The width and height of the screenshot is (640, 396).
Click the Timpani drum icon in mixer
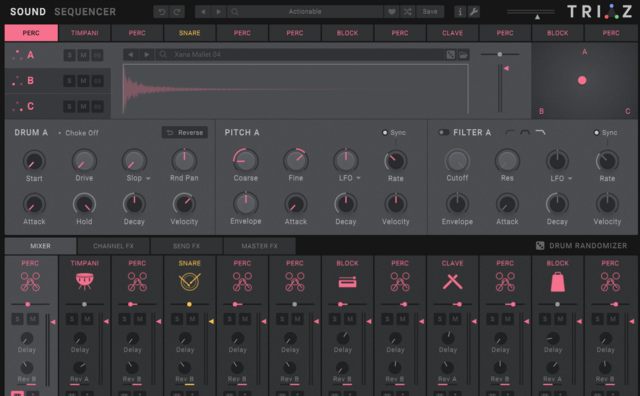pos(84,281)
